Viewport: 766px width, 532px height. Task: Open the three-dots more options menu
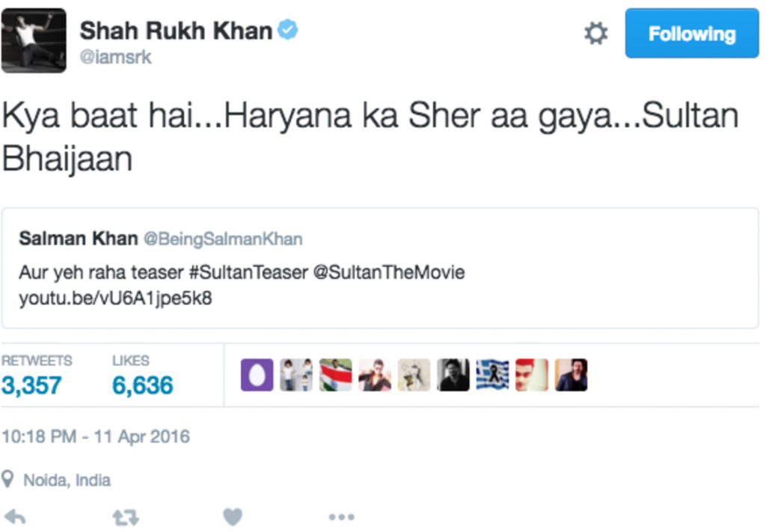click(341, 517)
